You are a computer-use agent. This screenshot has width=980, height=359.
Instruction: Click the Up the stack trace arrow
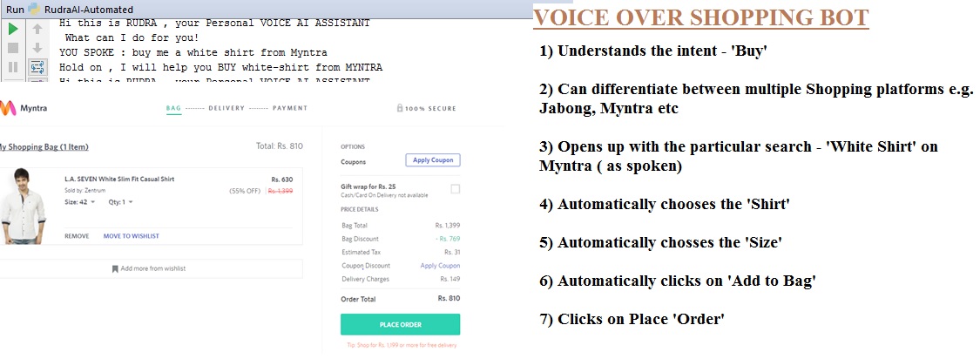coord(37,29)
